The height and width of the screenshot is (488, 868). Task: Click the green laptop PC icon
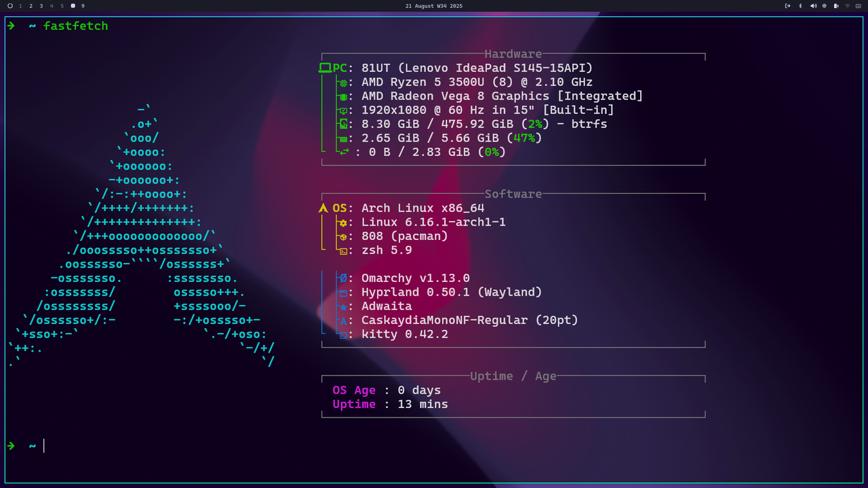(325, 68)
